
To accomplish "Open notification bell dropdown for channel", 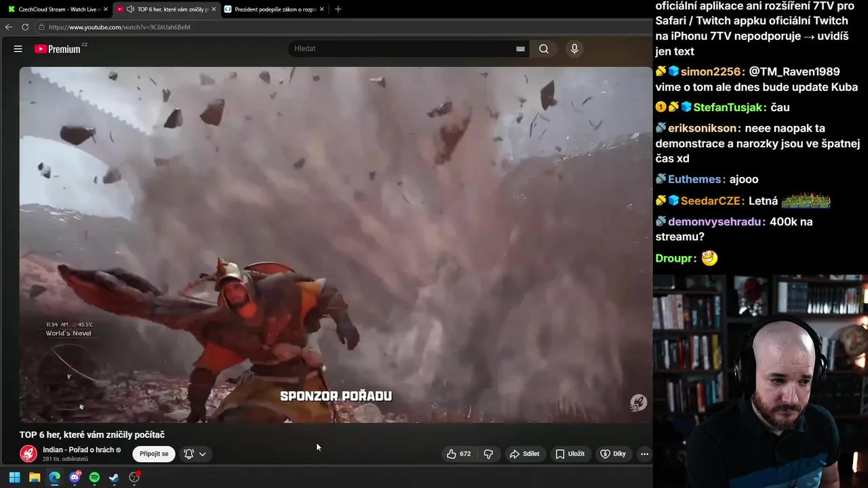I will pyautogui.click(x=195, y=454).
